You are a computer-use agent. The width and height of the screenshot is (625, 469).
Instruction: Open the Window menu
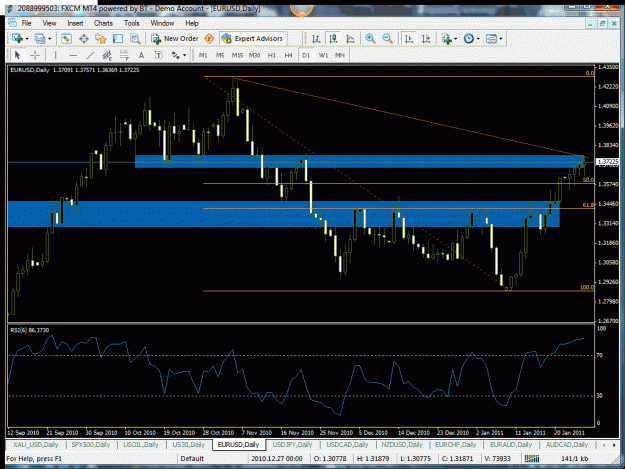coord(162,23)
